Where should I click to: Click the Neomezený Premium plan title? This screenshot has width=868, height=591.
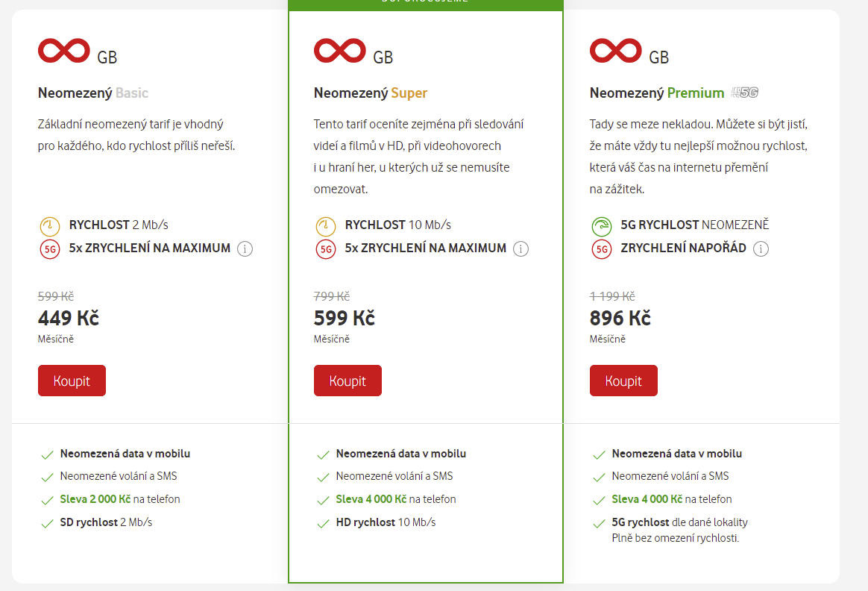[656, 93]
